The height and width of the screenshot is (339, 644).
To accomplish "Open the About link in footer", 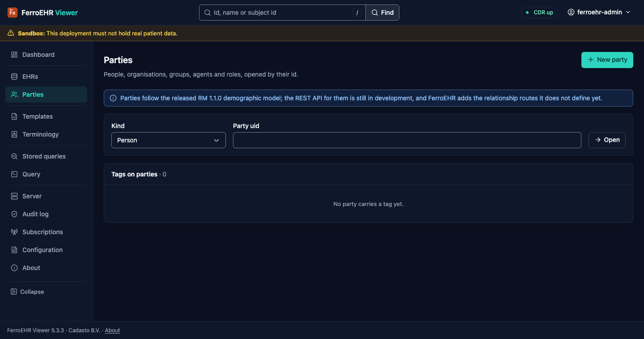I will pos(113,330).
